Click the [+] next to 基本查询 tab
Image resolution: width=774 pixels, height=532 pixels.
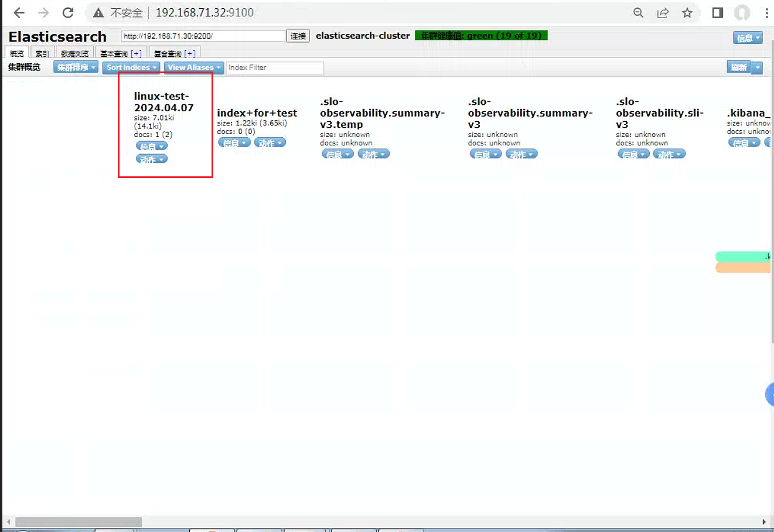136,53
